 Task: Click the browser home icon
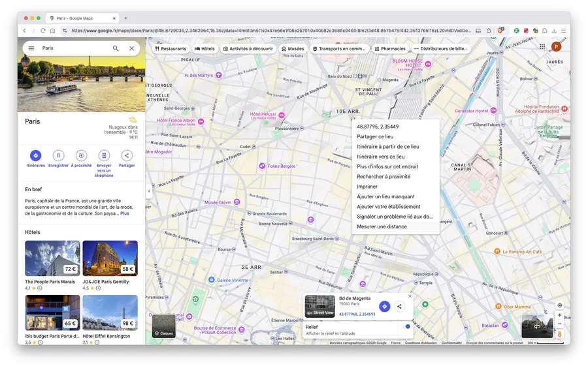[x=52, y=31]
